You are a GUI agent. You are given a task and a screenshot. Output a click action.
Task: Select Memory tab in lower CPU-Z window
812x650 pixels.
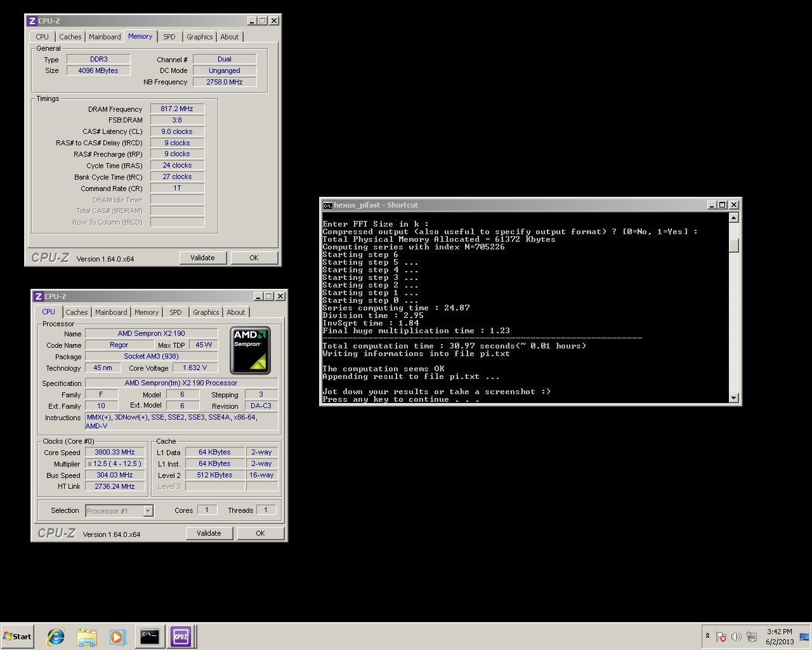147,312
